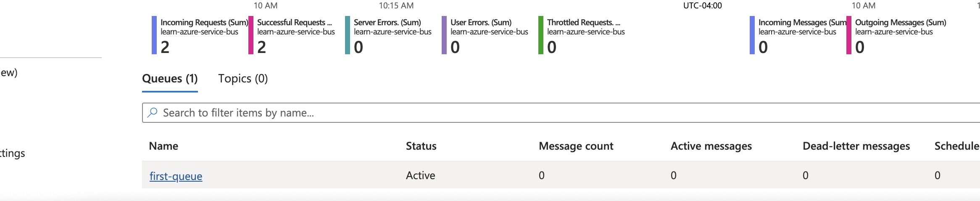980x201 pixels.
Task: Click the search magnifier icon
Action: coord(153,112)
